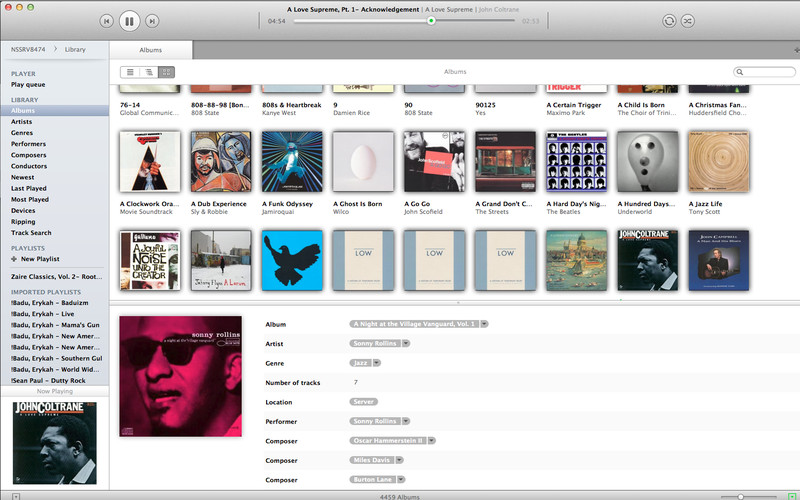The image size is (800, 500).
Task: Switch to simple list view
Action: [130, 72]
